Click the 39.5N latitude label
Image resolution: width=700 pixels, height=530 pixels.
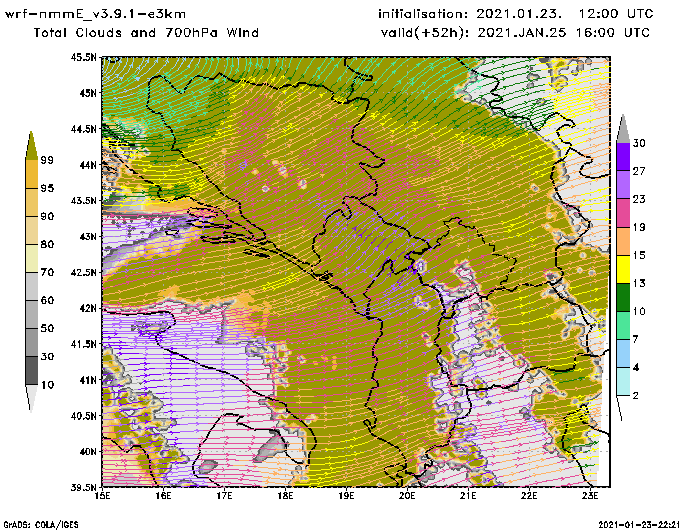(83, 487)
